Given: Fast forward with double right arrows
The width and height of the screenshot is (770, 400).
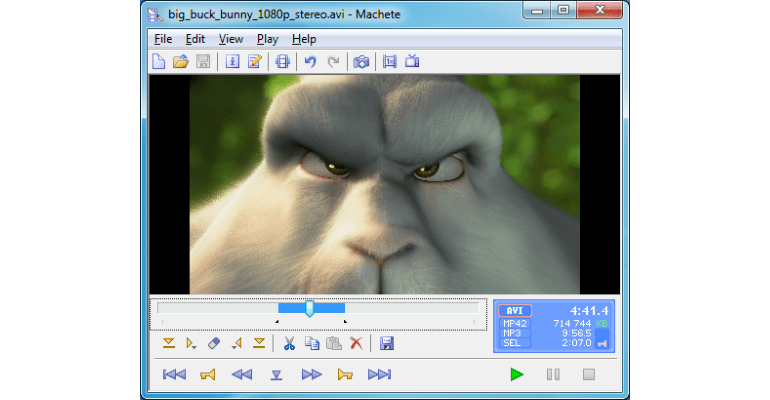Looking at the screenshot, I should (311, 374).
